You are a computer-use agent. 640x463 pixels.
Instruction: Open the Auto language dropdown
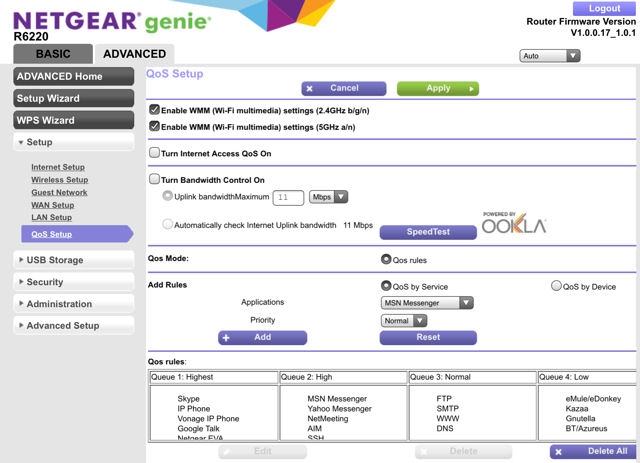click(x=550, y=56)
